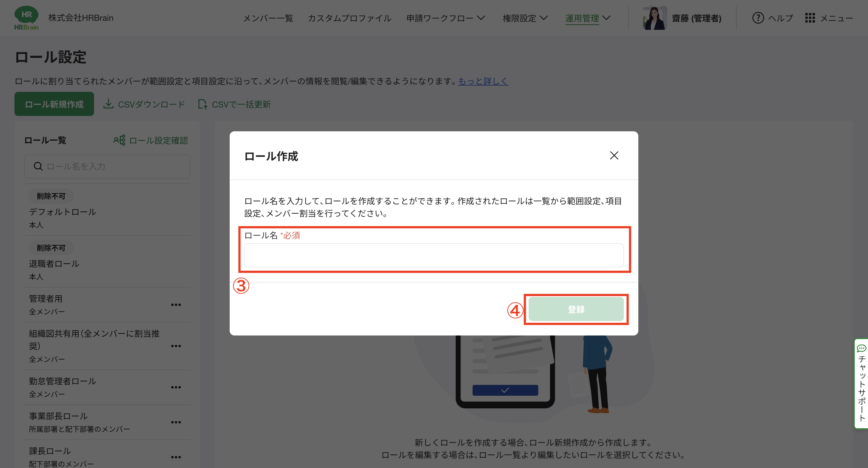
Task: Click the 登録 button in the dialog
Action: (x=576, y=309)
